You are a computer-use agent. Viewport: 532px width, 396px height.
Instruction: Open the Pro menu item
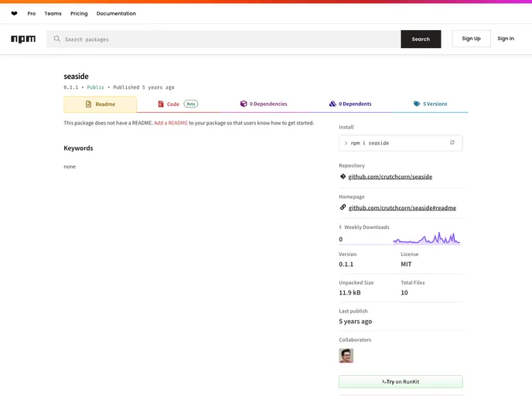[32, 13]
